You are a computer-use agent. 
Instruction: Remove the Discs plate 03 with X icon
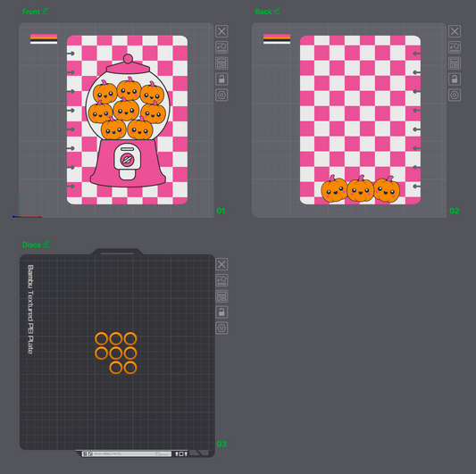221,264
